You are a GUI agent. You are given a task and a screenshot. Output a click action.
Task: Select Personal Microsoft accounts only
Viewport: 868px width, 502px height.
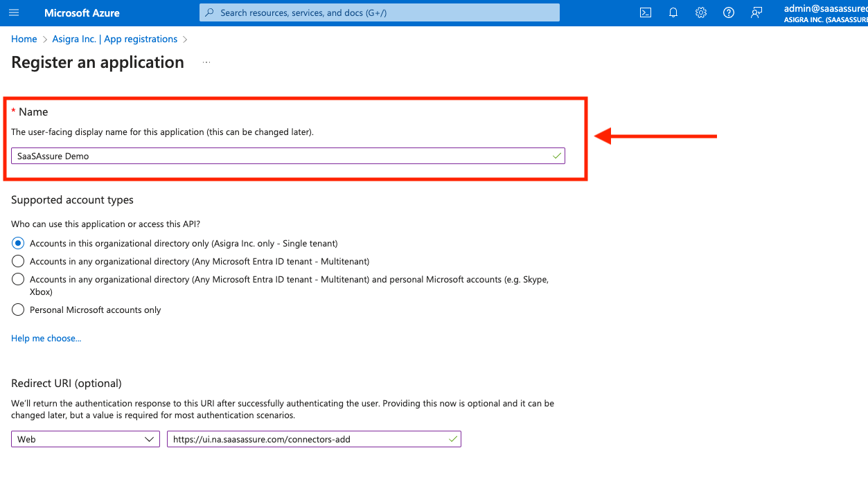tap(17, 310)
